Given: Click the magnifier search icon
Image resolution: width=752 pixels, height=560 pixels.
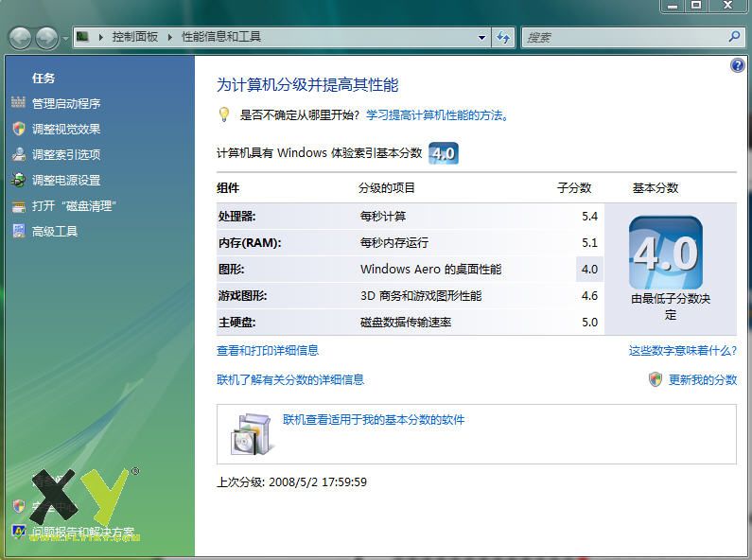Looking at the screenshot, I should pos(734,37).
